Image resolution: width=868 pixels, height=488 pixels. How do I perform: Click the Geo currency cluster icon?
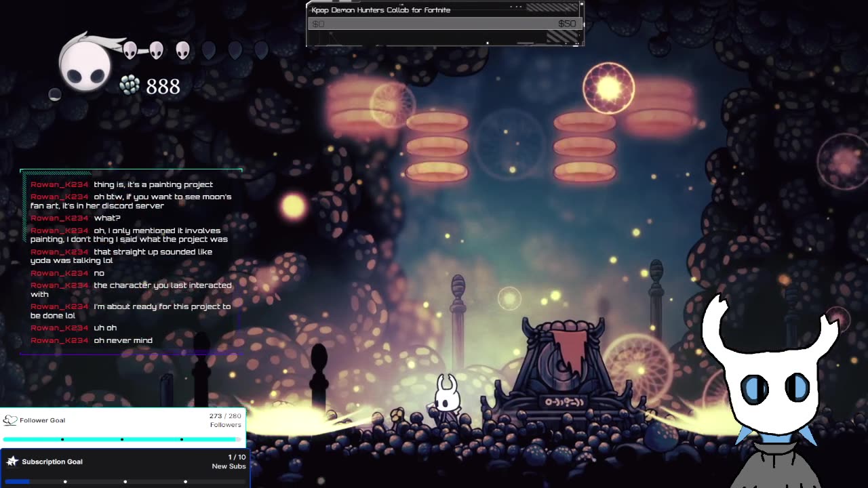(x=129, y=85)
